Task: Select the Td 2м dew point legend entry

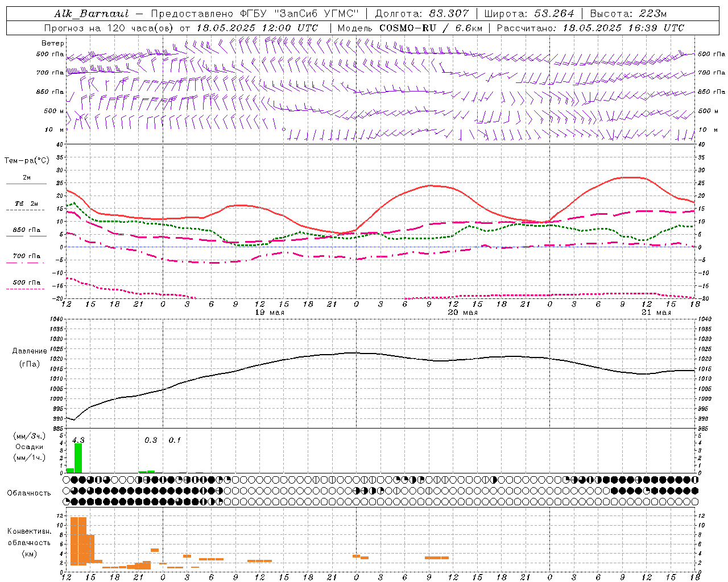Action: (x=26, y=206)
